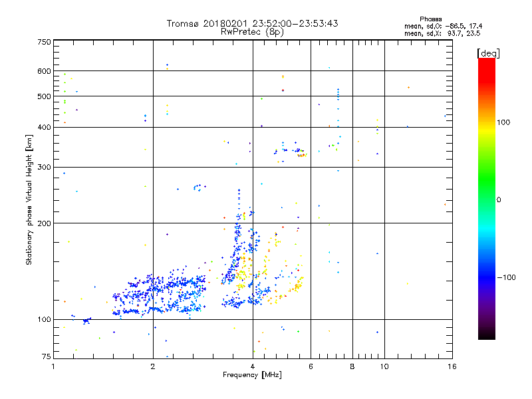Click the y-axis tick label '600'

pos(44,71)
